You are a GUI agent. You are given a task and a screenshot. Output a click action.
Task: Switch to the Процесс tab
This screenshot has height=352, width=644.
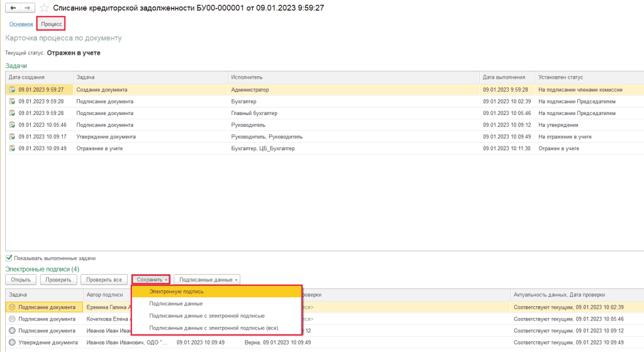click(x=52, y=25)
